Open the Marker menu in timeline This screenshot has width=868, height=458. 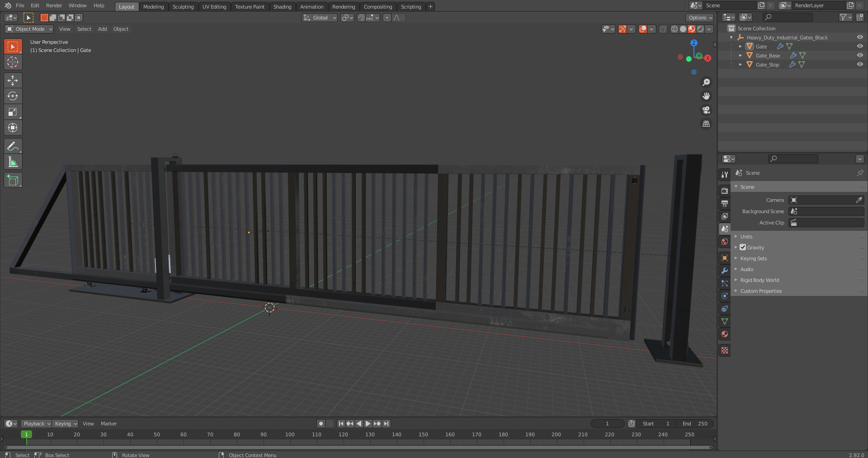click(108, 424)
